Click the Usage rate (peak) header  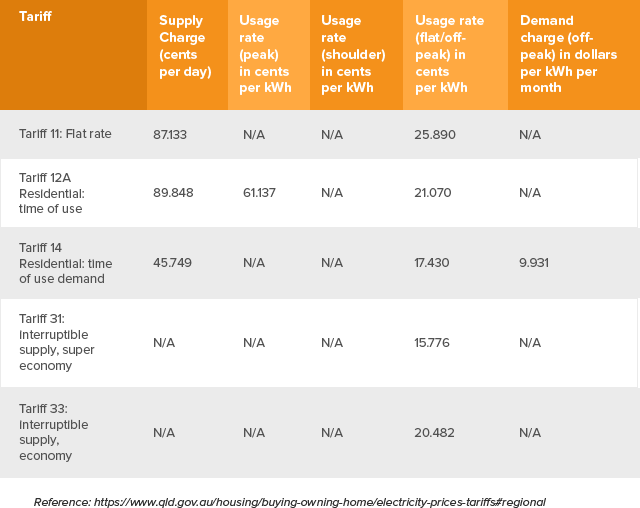click(265, 54)
